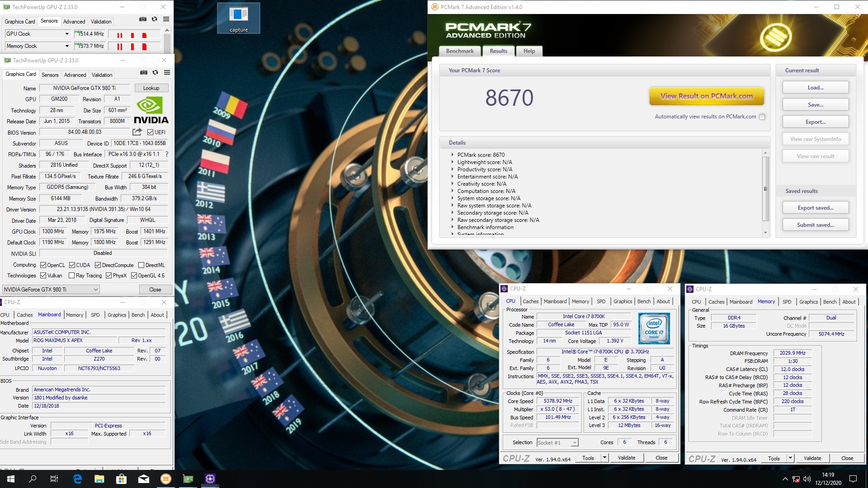Open the capture desktop icon
This screenshot has height=488, width=868.
pyautogui.click(x=239, y=19)
